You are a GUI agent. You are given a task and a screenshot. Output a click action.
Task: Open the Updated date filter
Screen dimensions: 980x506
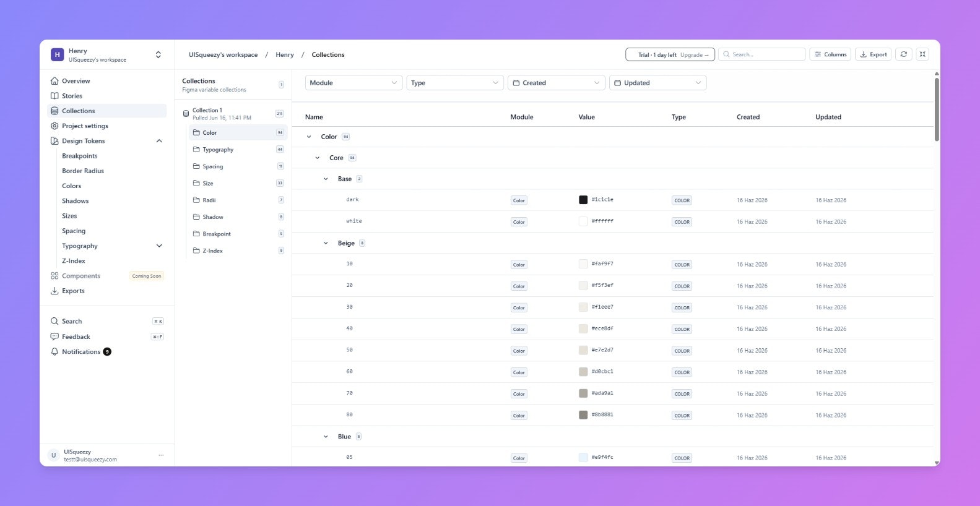pos(658,83)
